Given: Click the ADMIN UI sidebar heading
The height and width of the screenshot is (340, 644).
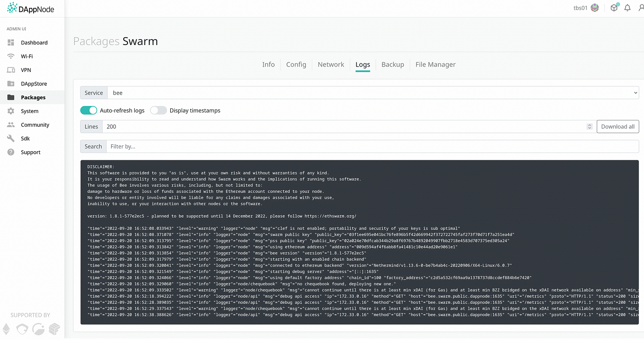Looking at the screenshot, I should [x=17, y=29].
